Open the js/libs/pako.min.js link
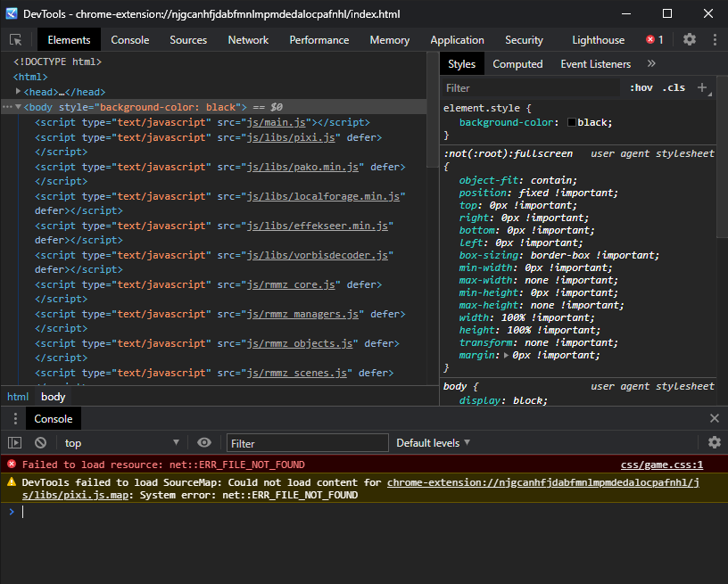The height and width of the screenshot is (584, 728). pos(302,167)
